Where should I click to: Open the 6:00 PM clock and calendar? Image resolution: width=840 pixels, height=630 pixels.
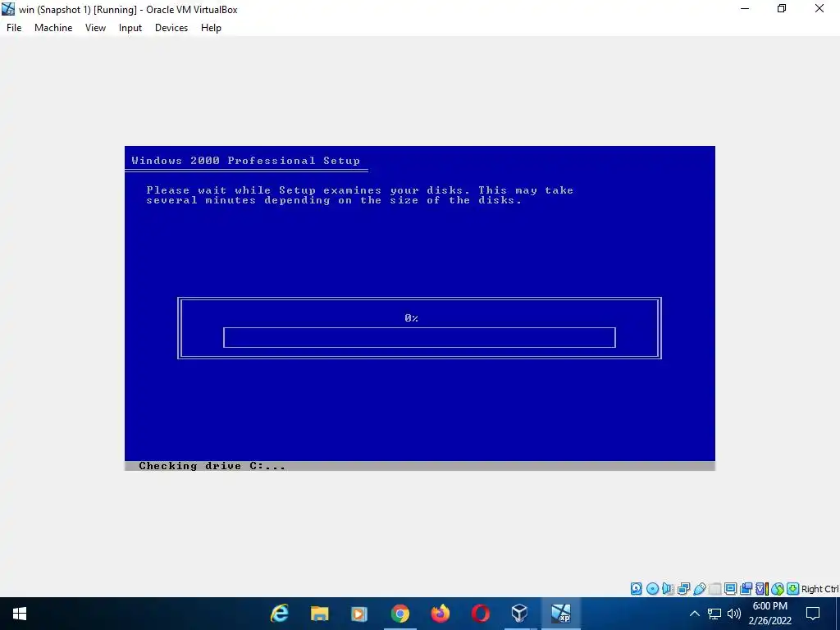pos(769,614)
